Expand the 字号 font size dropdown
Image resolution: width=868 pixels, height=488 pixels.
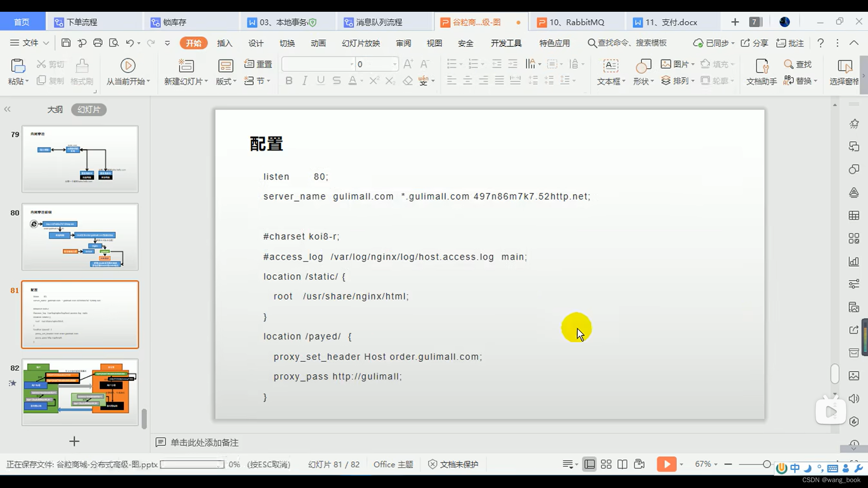(393, 64)
